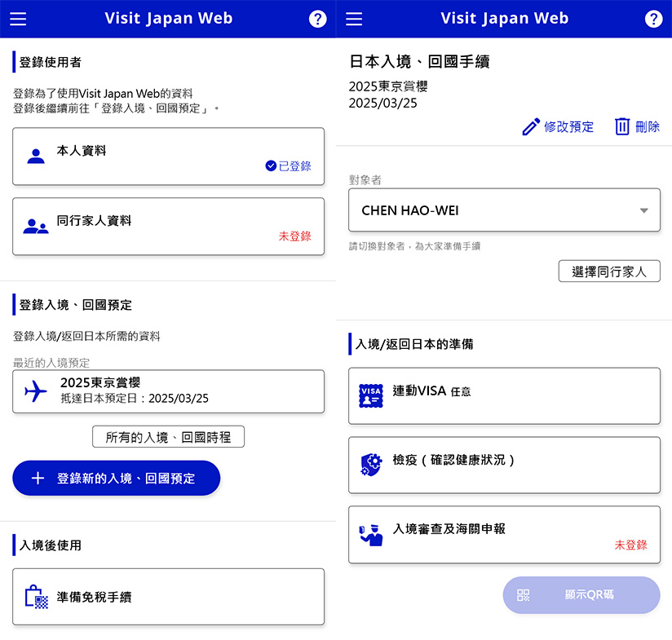
Task: Click the red 未登錄 status on 同行家人資料
Action: (x=295, y=236)
